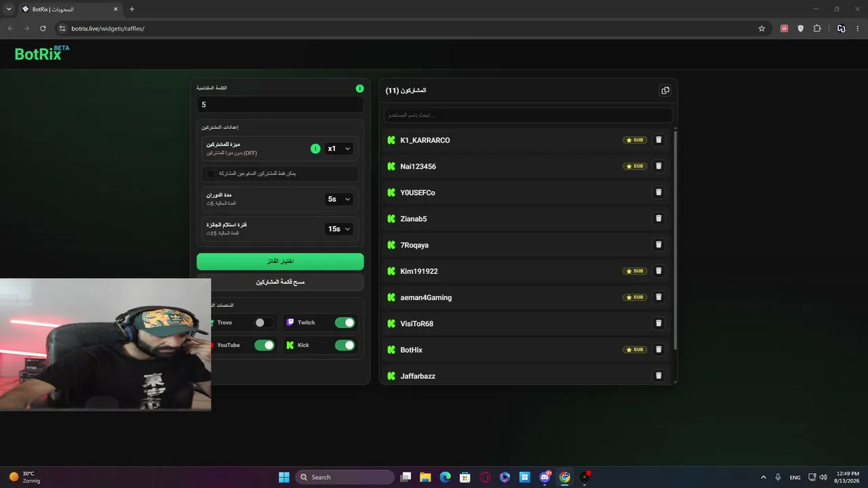Image resolution: width=868 pixels, height=488 pixels.
Task: Open Microsoft Store from the taskbar
Action: pyautogui.click(x=465, y=477)
